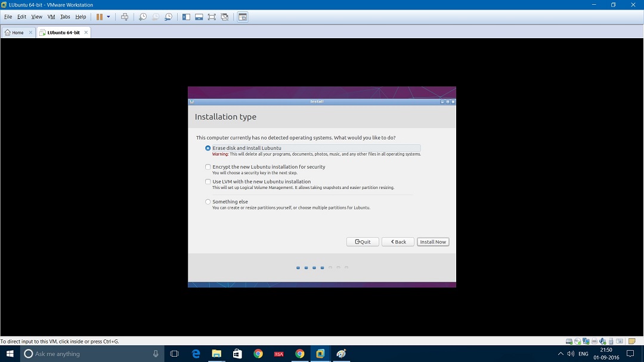Click the network adapter status icon
644x362 pixels.
click(586, 342)
